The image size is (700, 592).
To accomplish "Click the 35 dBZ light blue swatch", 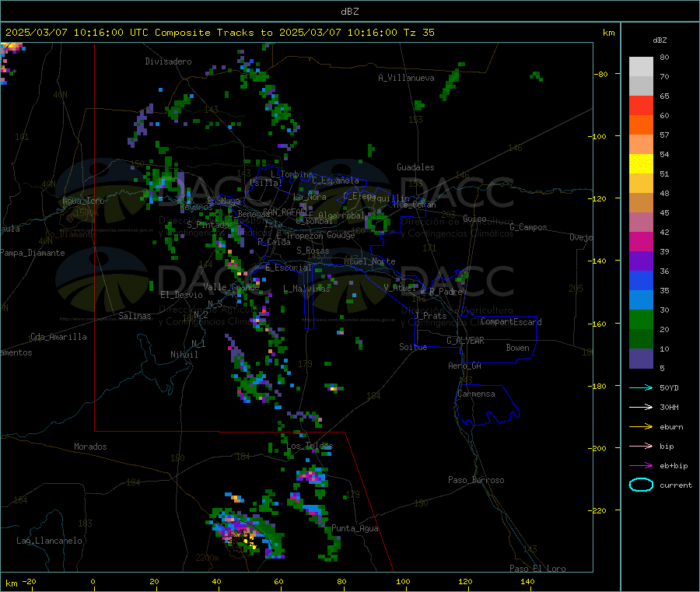I will pos(641,300).
